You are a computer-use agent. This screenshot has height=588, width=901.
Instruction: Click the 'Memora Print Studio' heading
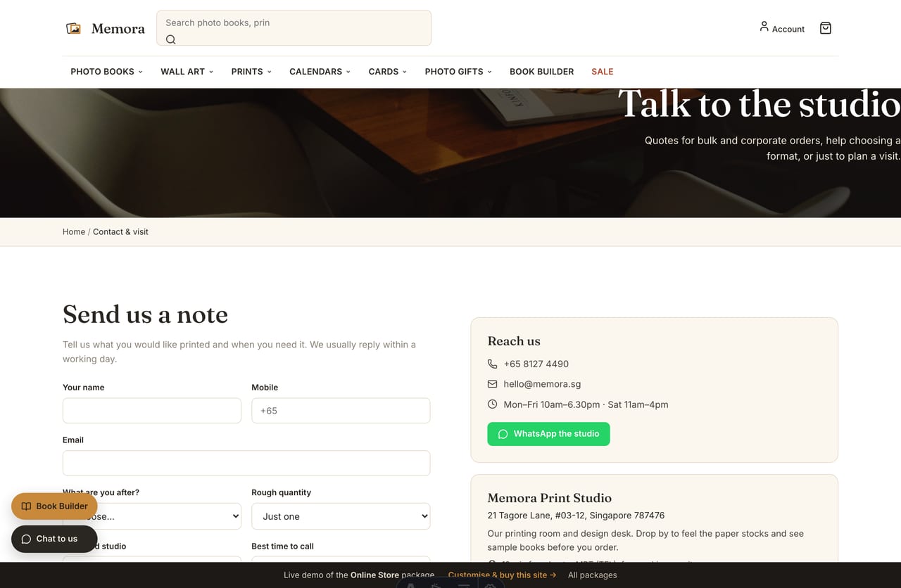click(549, 498)
